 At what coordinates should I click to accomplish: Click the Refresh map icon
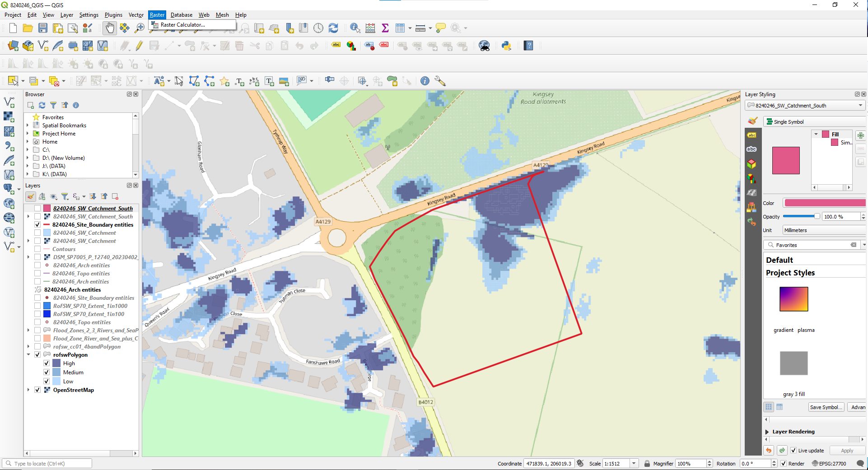(x=333, y=28)
